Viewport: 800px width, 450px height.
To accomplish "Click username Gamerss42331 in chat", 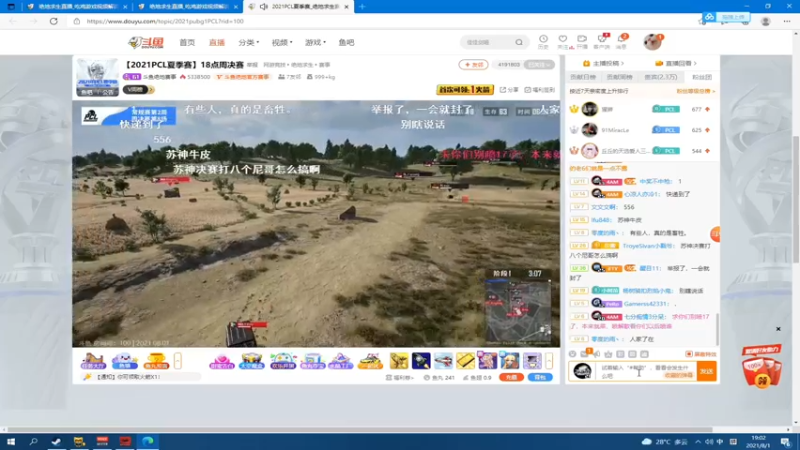I will (x=646, y=304).
